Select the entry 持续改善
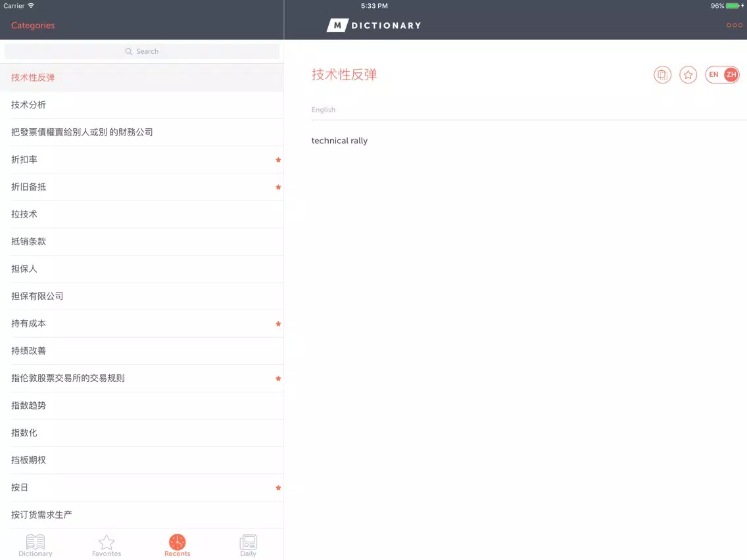 (142, 351)
